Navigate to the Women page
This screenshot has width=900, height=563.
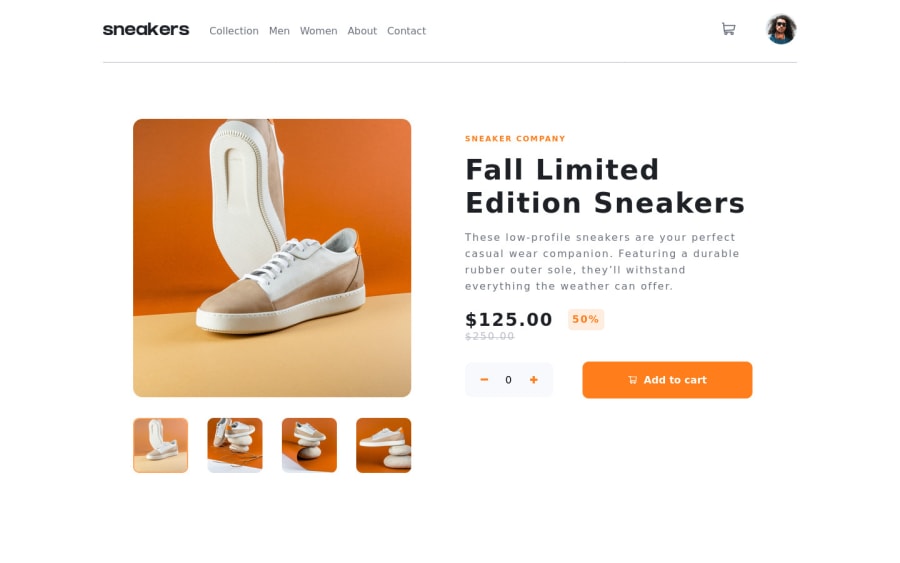pos(319,31)
